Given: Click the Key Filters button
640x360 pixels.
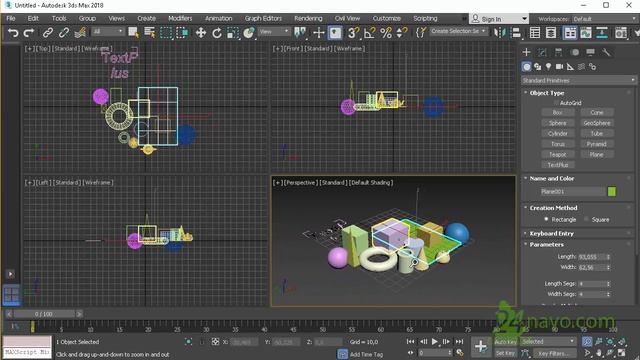Looking at the screenshot, I should pos(554,353).
